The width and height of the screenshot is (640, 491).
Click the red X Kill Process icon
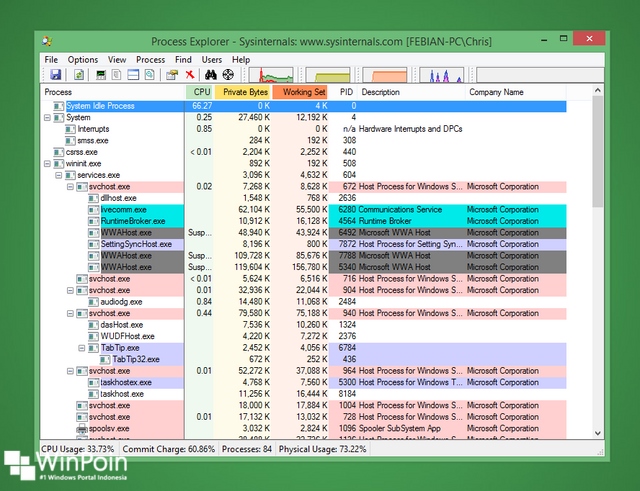[x=189, y=75]
